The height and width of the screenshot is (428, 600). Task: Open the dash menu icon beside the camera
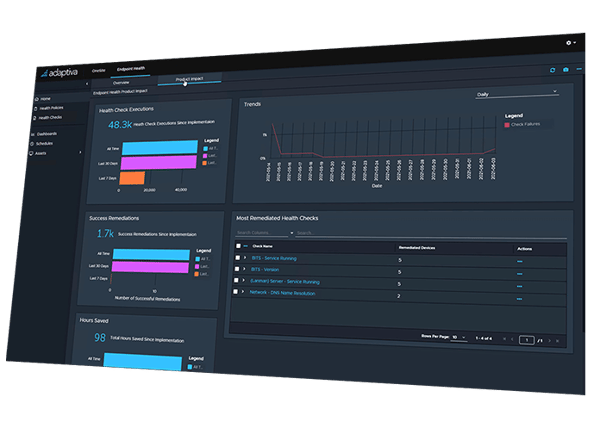point(579,69)
